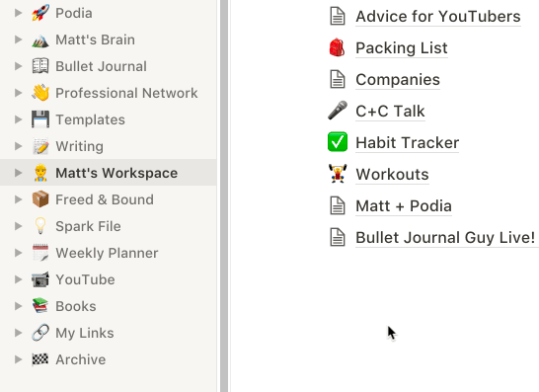Expand the Archive section arrow
This screenshot has width=539, height=392.
18,359
